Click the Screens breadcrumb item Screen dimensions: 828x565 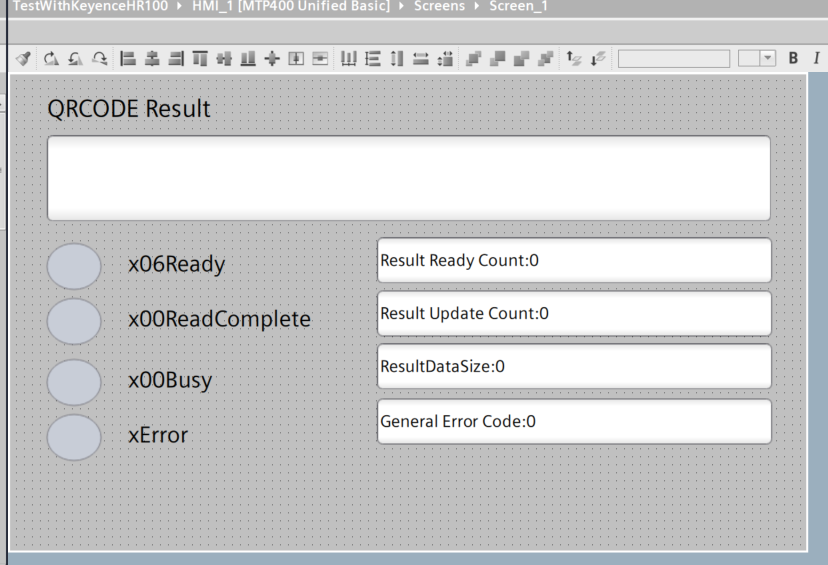tap(439, 6)
